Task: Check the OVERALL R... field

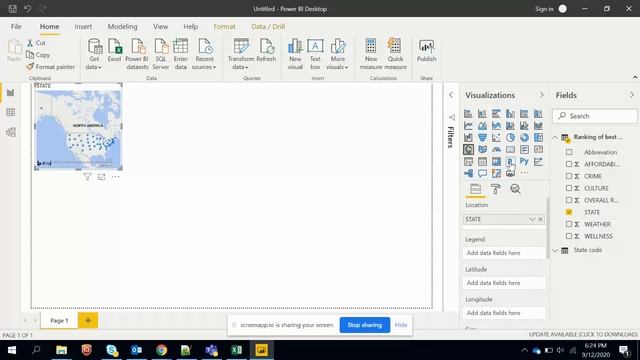Action: (x=569, y=200)
